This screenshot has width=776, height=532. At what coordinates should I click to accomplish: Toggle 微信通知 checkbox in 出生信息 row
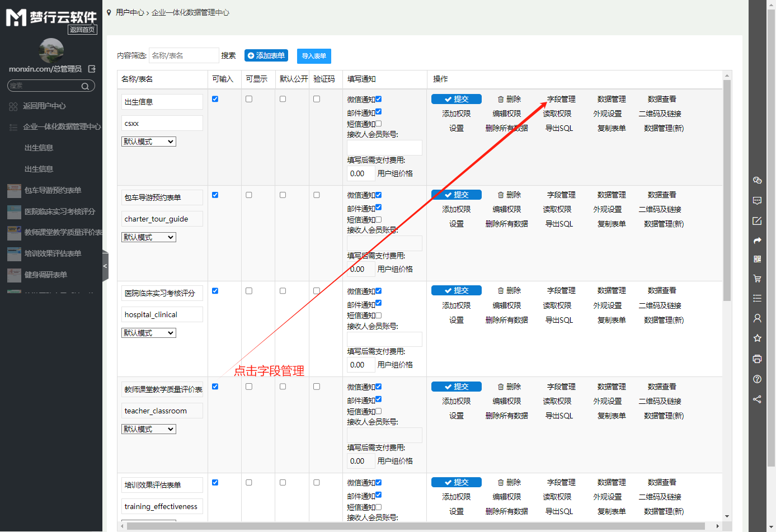(378, 99)
